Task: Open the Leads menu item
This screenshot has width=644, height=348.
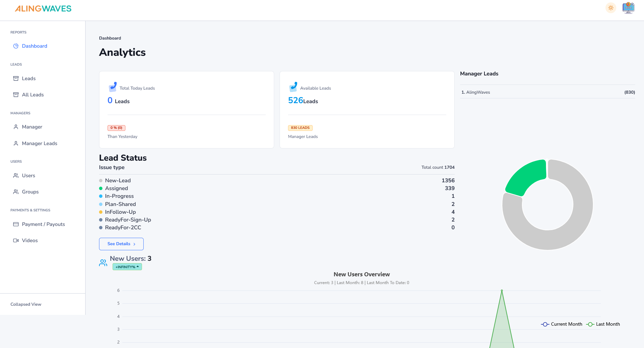Action: tap(29, 78)
